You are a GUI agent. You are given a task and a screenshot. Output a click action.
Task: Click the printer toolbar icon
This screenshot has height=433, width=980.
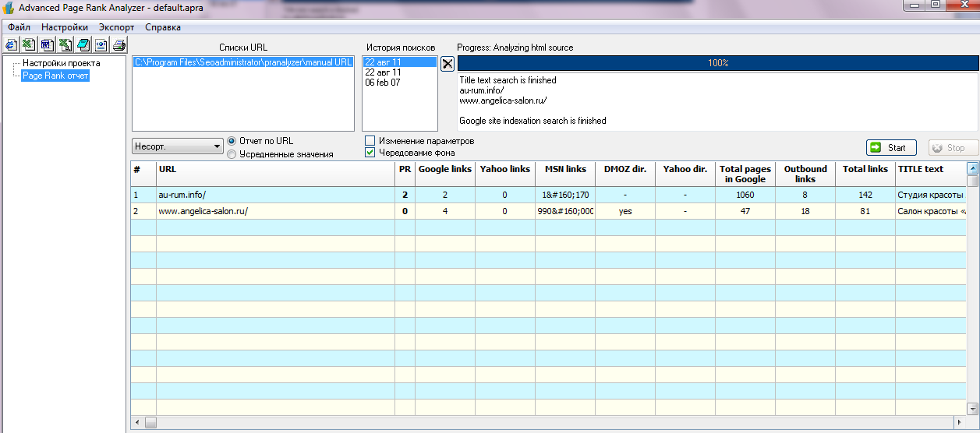pyautogui.click(x=119, y=44)
